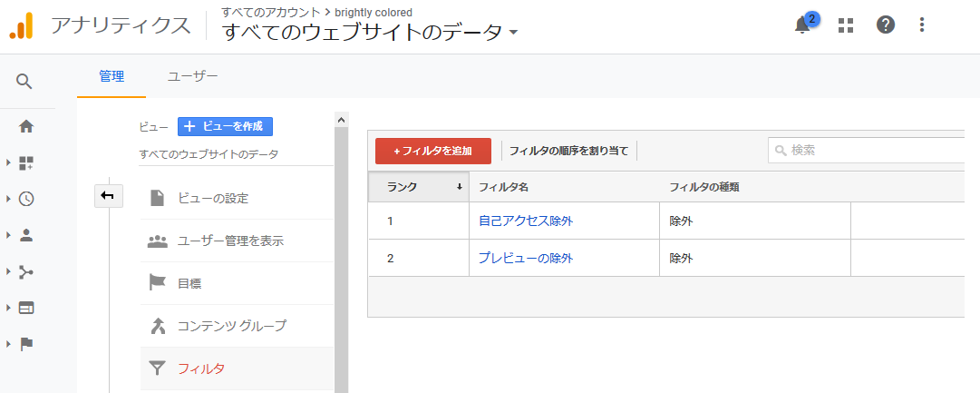The image size is (980, 393).
Task: Click the ビューを作成 button
Action: coord(225,126)
